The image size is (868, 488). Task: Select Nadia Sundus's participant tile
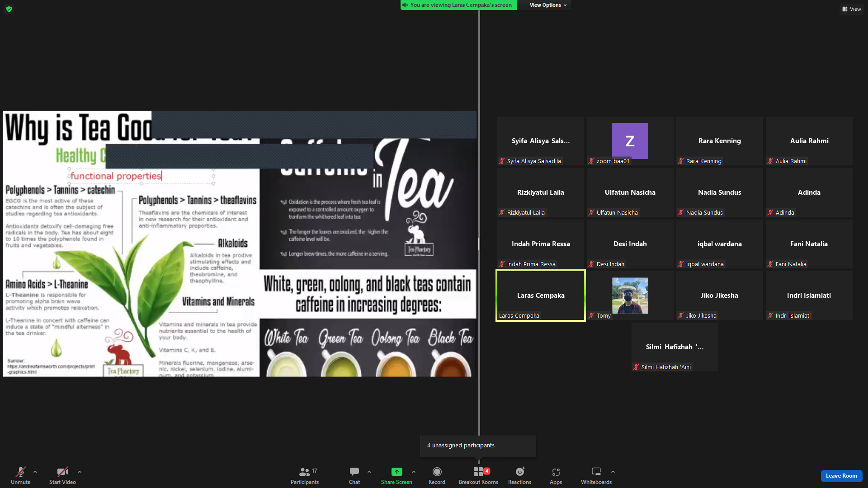[x=720, y=192]
